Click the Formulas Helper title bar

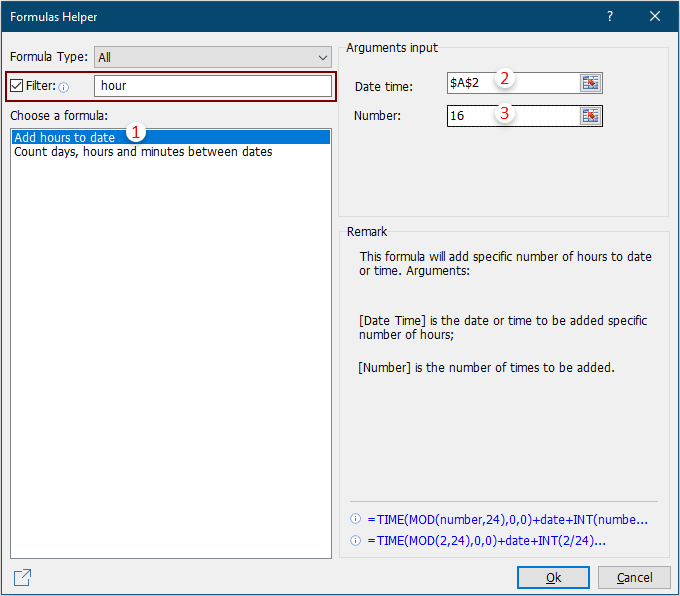click(300, 16)
